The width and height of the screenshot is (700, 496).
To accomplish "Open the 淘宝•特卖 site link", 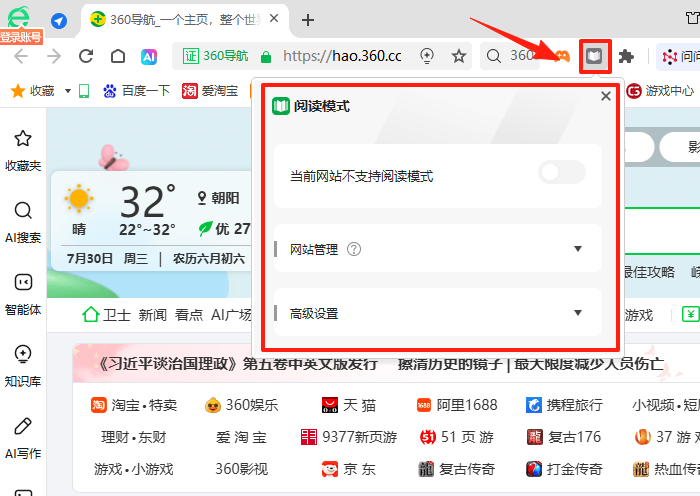I will 133,405.
